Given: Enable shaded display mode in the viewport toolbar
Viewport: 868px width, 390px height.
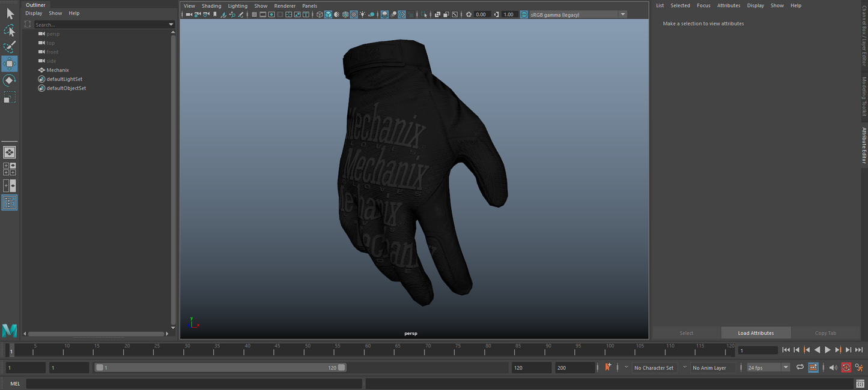Looking at the screenshot, I should click(x=328, y=14).
